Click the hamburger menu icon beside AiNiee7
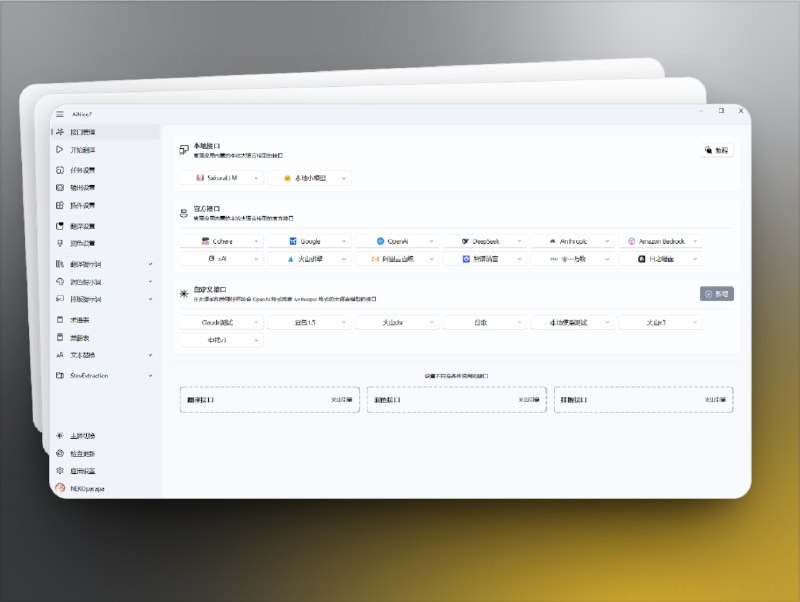 [60, 114]
